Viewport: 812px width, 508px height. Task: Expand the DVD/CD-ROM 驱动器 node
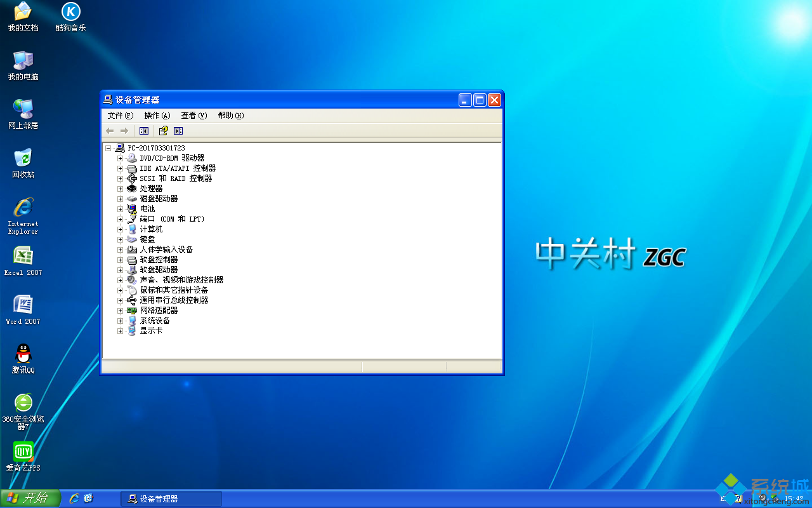pos(120,158)
